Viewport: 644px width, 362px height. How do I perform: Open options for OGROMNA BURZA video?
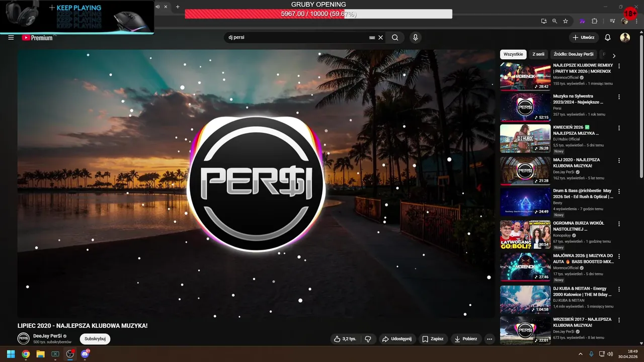619,224
